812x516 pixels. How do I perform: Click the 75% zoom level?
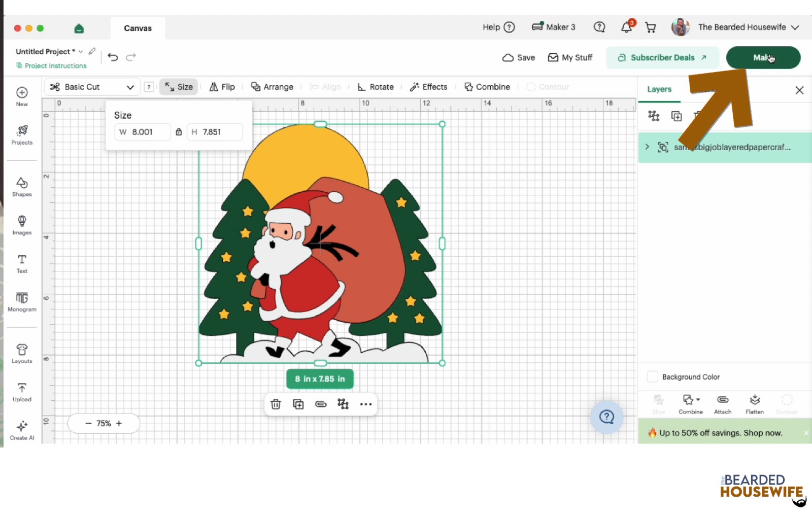point(104,423)
